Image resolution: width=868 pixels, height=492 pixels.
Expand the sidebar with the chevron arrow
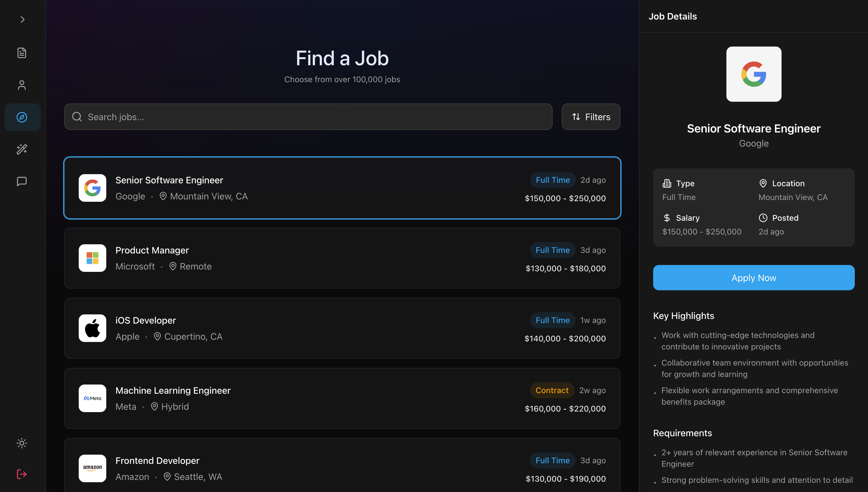click(22, 20)
